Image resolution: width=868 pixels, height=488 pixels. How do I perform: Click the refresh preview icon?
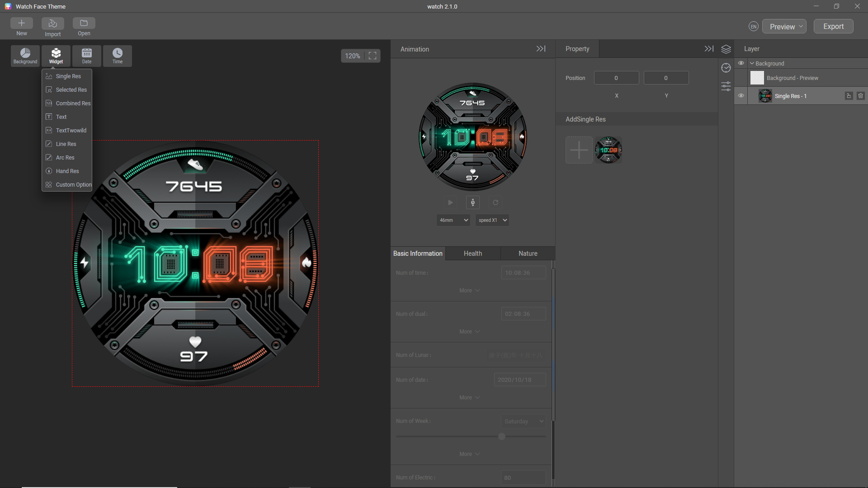pyautogui.click(x=495, y=202)
